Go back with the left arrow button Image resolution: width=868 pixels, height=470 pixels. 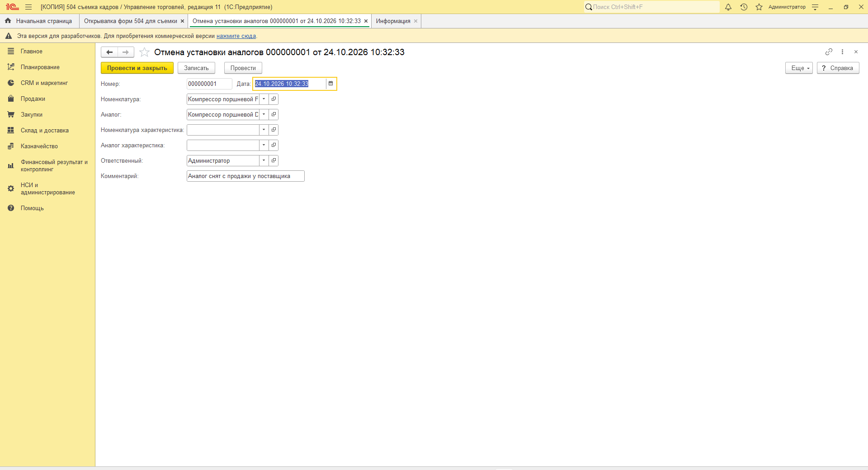coord(109,52)
